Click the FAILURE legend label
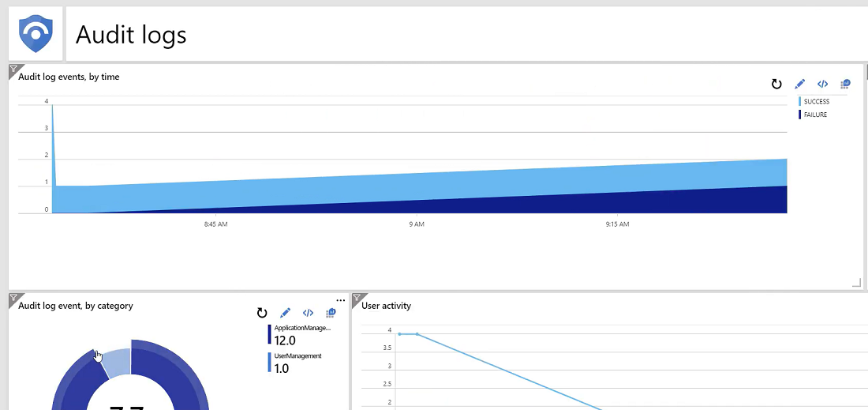 (x=815, y=115)
